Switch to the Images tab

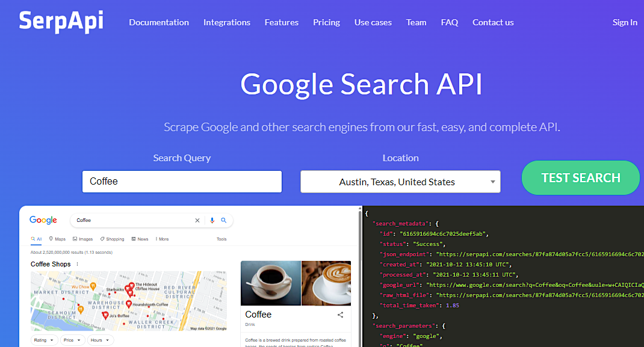[82, 239]
